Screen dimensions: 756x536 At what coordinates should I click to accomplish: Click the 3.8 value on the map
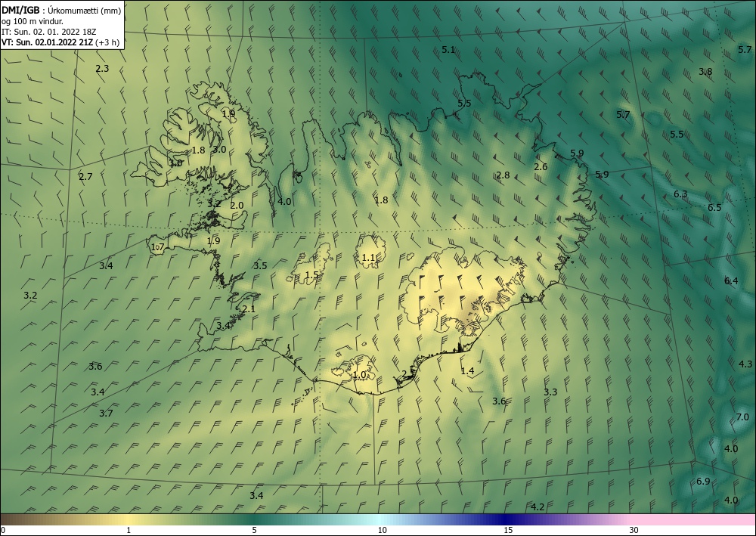click(x=705, y=72)
